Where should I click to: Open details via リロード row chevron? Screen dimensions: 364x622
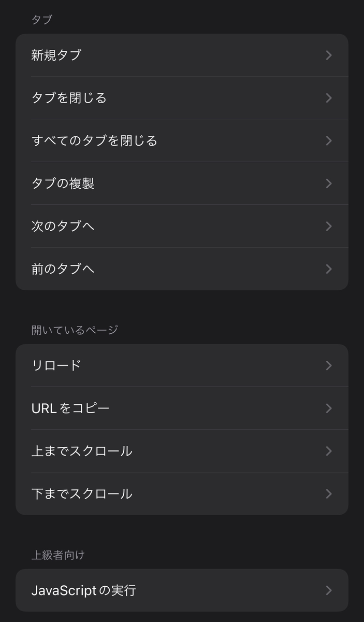click(x=329, y=365)
